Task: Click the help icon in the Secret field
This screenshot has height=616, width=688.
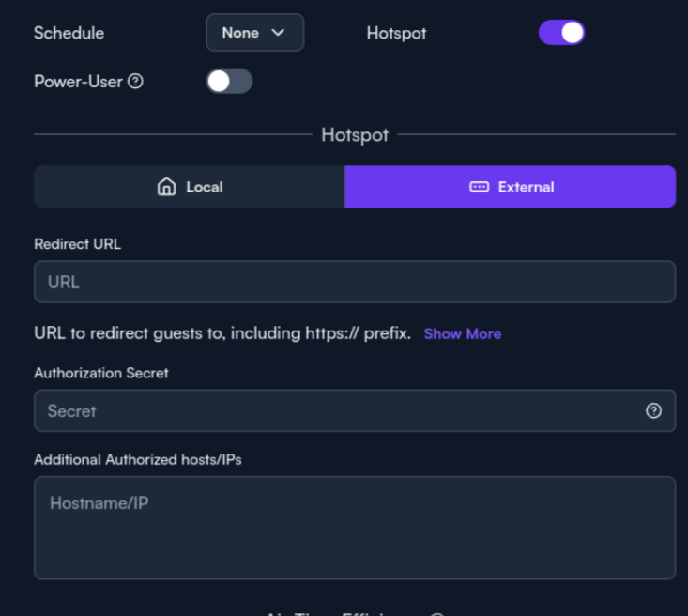Action: 654,411
